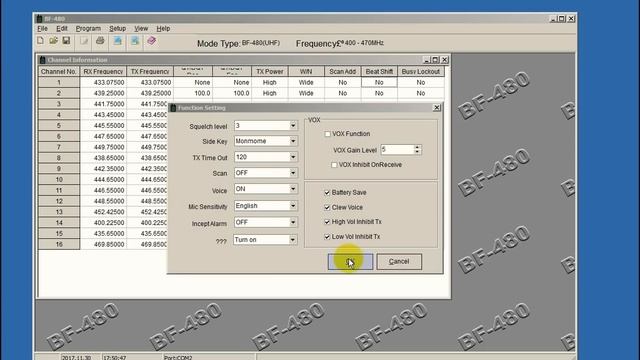640x360 pixels.
Task: Click the VOX Gain Level value field
Action: 397,150
